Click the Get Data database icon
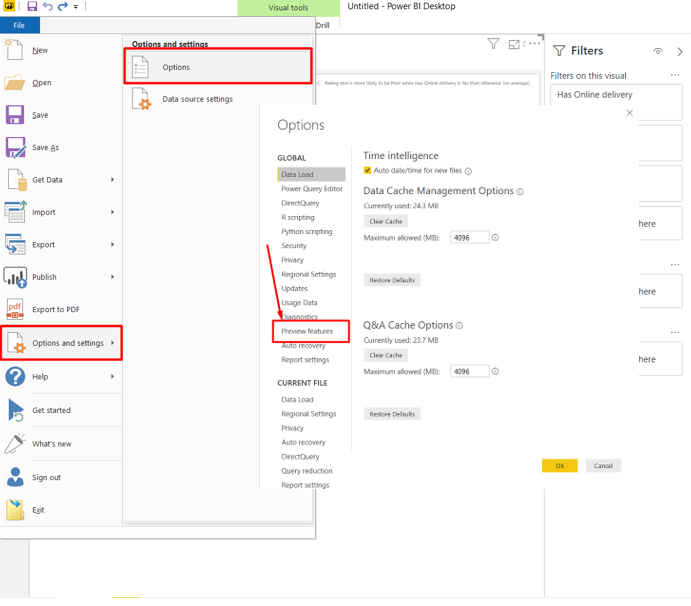 pyautogui.click(x=17, y=180)
